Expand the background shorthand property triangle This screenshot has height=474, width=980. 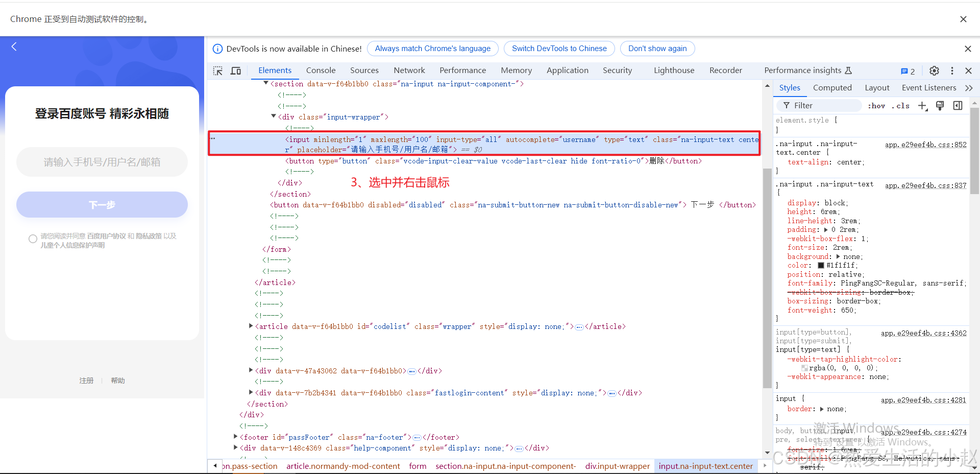click(x=838, y=256)
